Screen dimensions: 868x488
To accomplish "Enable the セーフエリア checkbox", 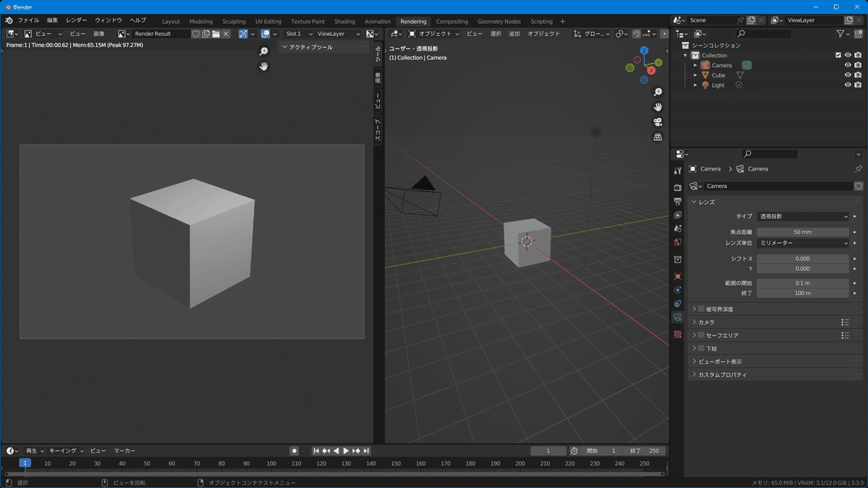I will (701, 335).
